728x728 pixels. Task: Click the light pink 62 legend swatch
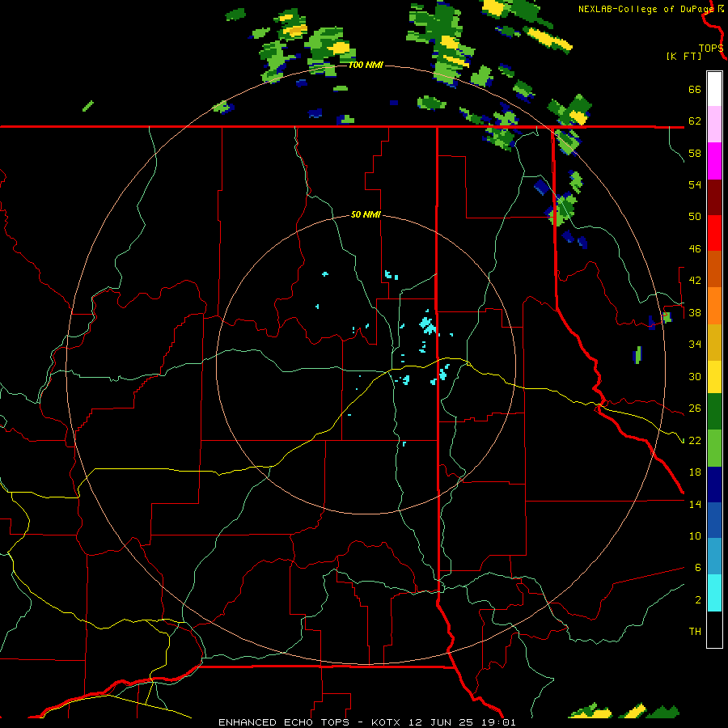click(714, 125)
